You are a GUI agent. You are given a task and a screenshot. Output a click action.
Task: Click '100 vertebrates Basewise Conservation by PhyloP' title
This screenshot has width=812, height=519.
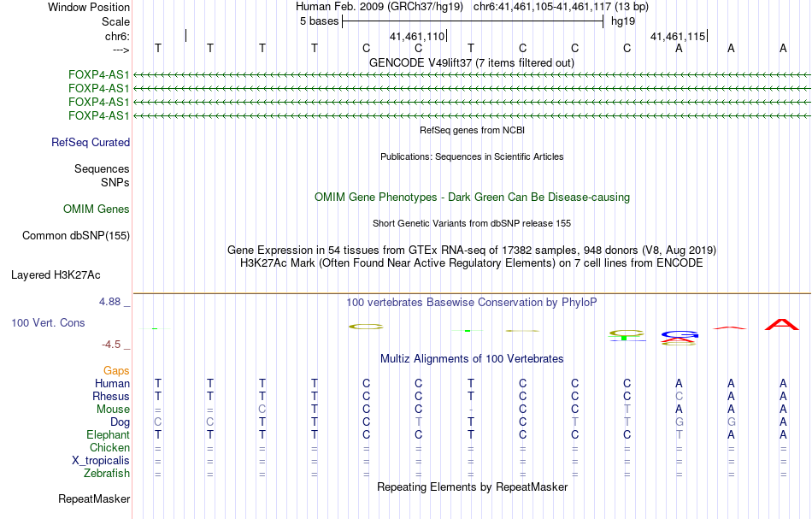click(472, 303)
